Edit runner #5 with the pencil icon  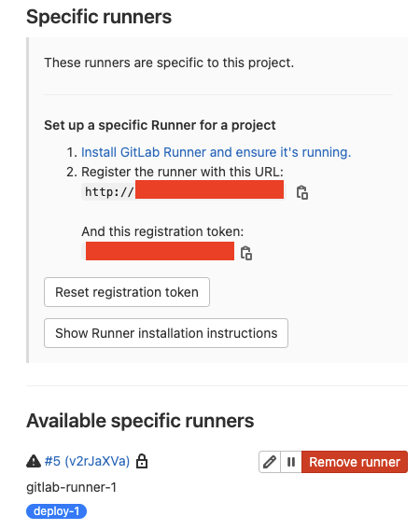270,462
